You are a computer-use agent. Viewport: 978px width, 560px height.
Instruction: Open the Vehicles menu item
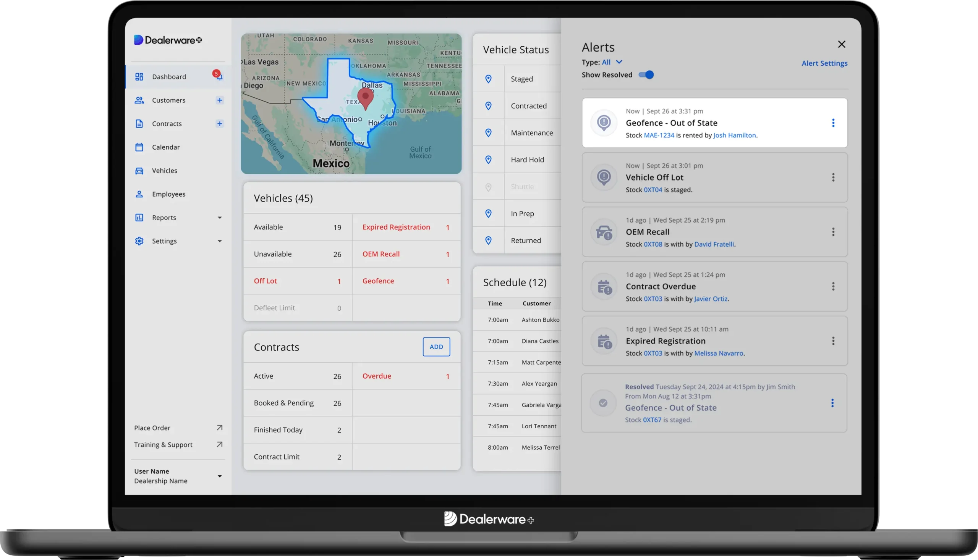[x=178, y=171]
